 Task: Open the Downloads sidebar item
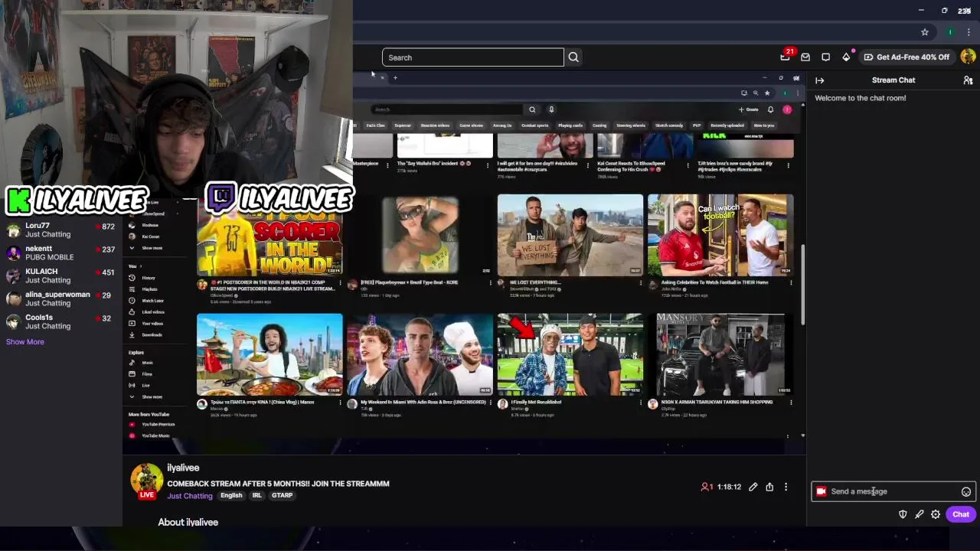coord(151,335)
